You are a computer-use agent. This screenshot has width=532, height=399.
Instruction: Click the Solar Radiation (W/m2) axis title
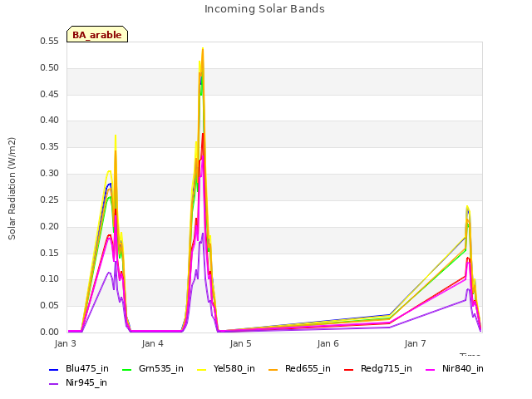tap(12, 189)
